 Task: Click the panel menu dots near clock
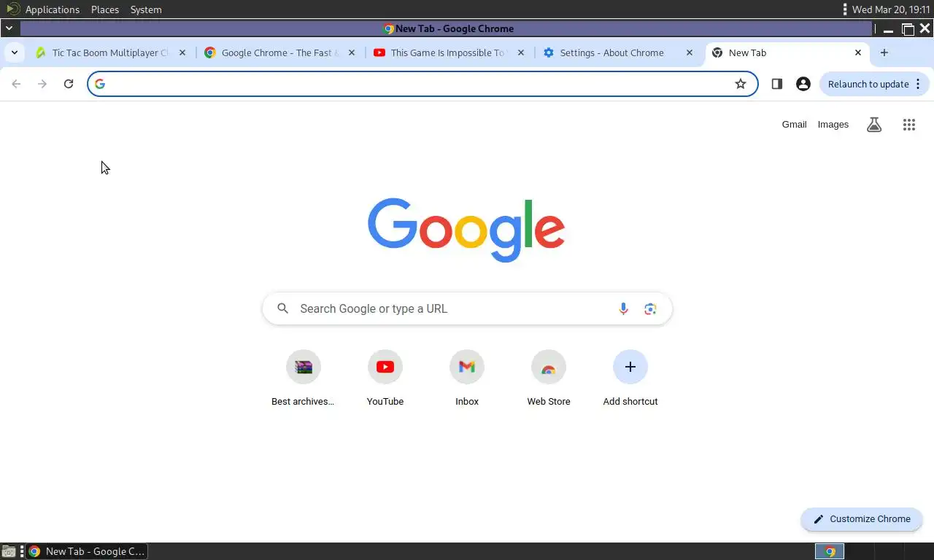[845, 9]
